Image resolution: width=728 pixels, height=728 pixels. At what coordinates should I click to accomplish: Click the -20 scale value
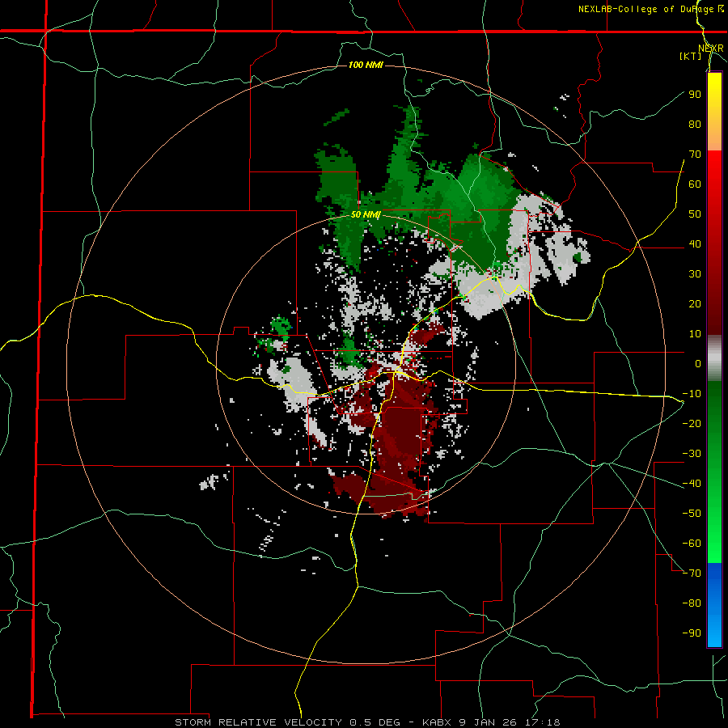click(x=692, y=423)
